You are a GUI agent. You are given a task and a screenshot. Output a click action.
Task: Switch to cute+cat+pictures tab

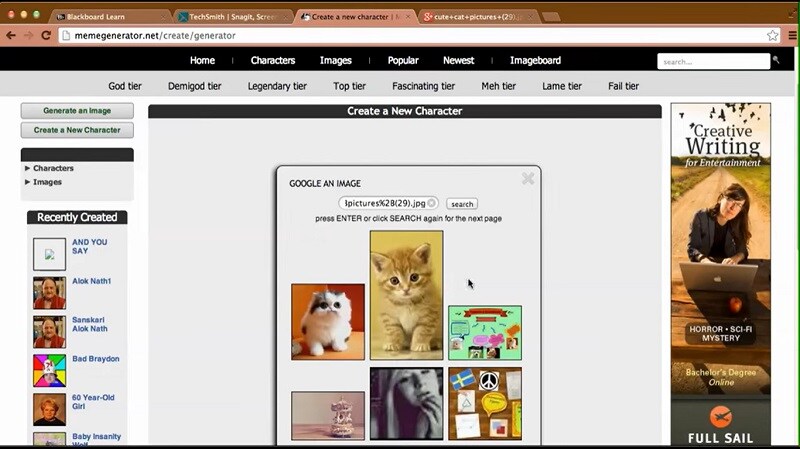[x=477, y=16]
